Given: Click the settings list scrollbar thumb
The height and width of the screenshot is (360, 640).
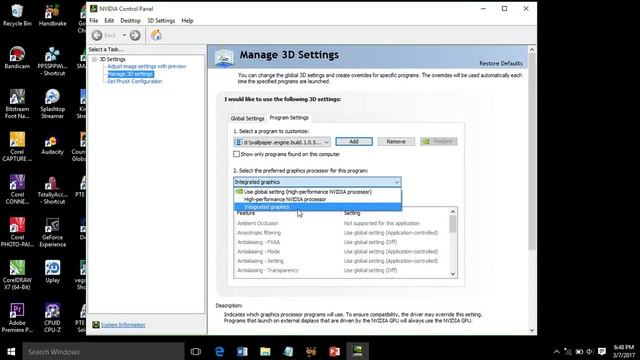Looking at the screenshot, I should pyautogui.click(x=453, y=224).
